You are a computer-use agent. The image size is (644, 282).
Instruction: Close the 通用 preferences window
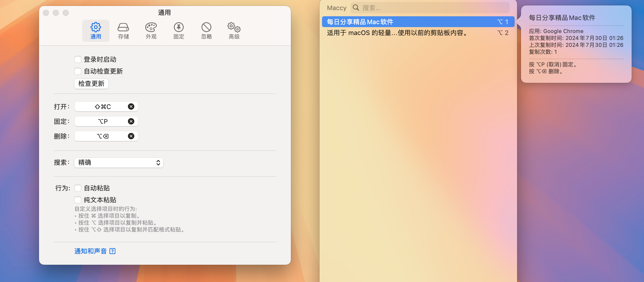46,13
